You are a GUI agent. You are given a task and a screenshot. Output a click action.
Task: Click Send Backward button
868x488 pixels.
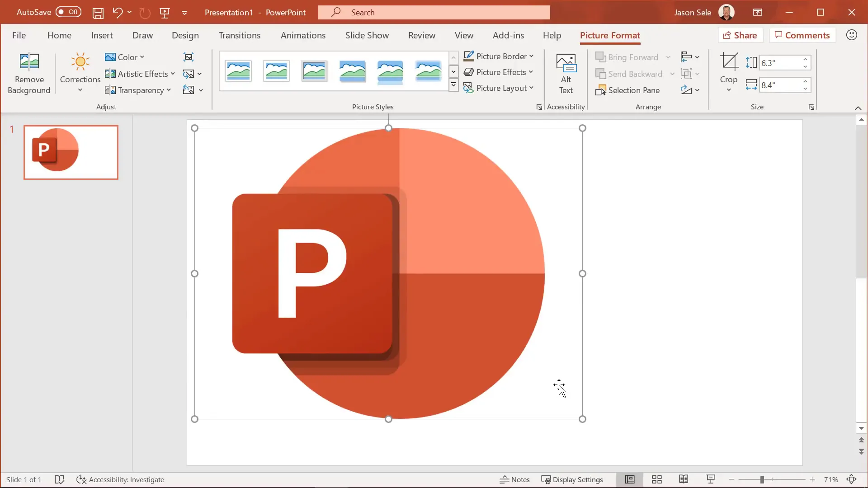(x=629, y=74)
